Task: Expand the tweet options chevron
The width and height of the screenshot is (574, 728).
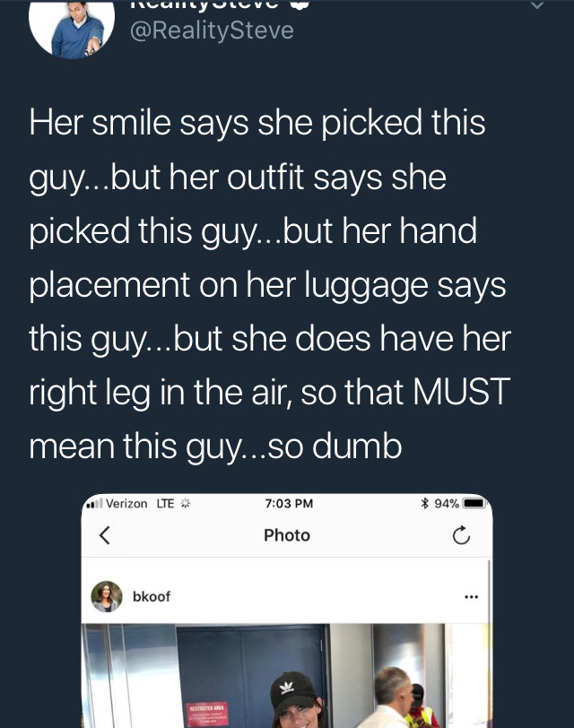Action: click(537, 5)
